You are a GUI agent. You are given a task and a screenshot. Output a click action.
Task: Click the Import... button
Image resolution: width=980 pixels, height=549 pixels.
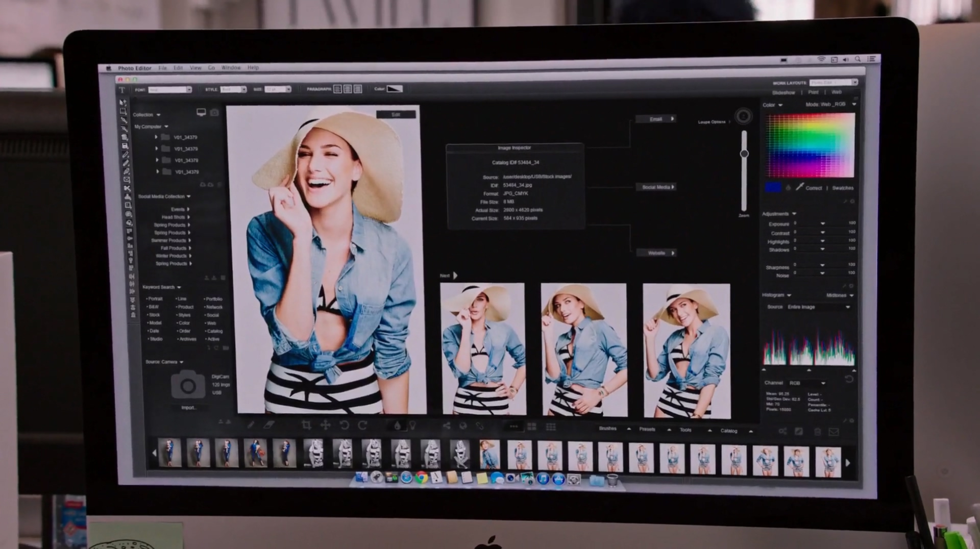pos(188,408)
